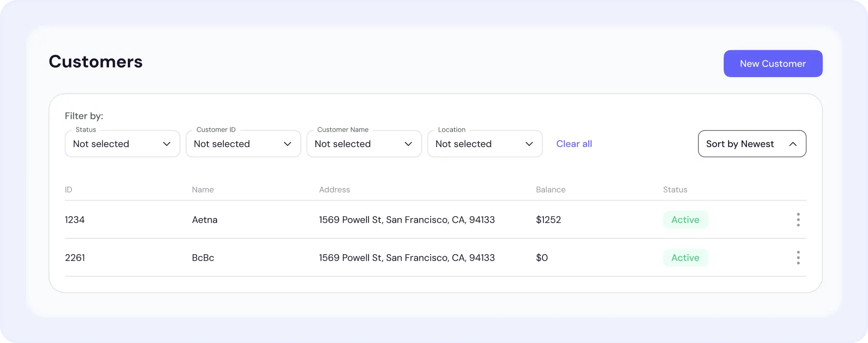The image size is (868, 343).
Task: Click the address in the Aetna row
Action: (x=407, y=220)
